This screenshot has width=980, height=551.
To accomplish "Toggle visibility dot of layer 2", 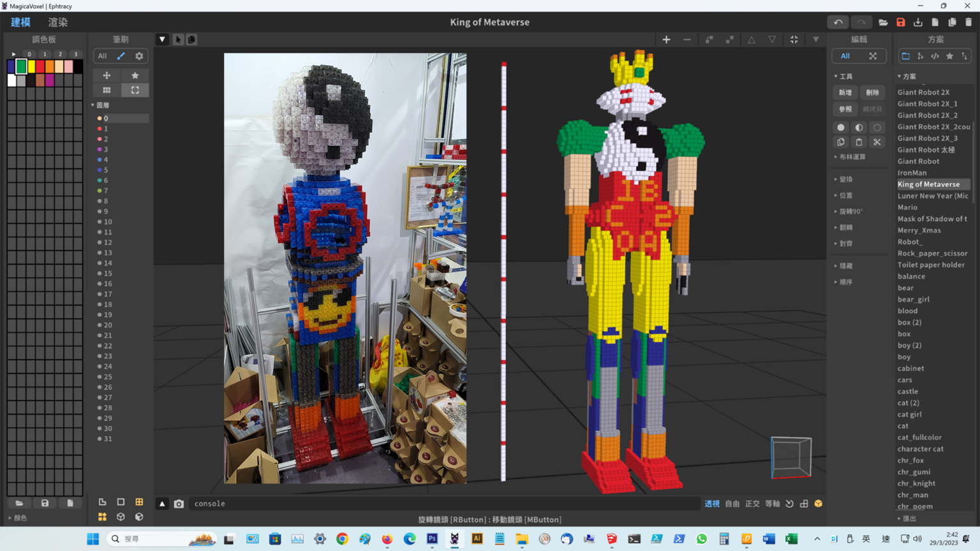I will [x=100, y=139].
